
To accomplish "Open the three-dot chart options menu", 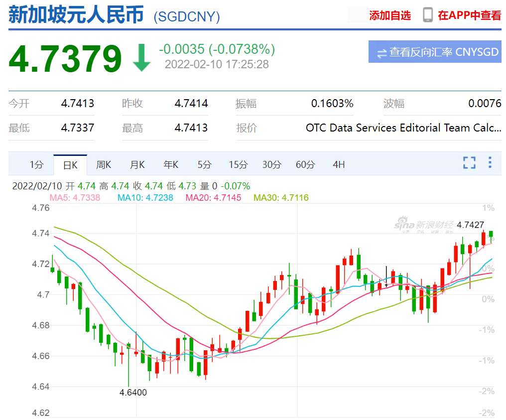I will pos(490,163).
